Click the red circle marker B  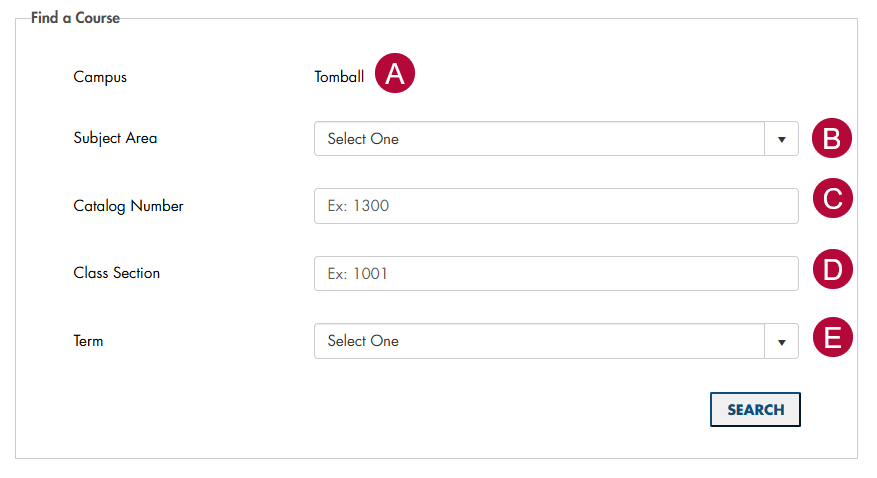click(x=831, y=139)
